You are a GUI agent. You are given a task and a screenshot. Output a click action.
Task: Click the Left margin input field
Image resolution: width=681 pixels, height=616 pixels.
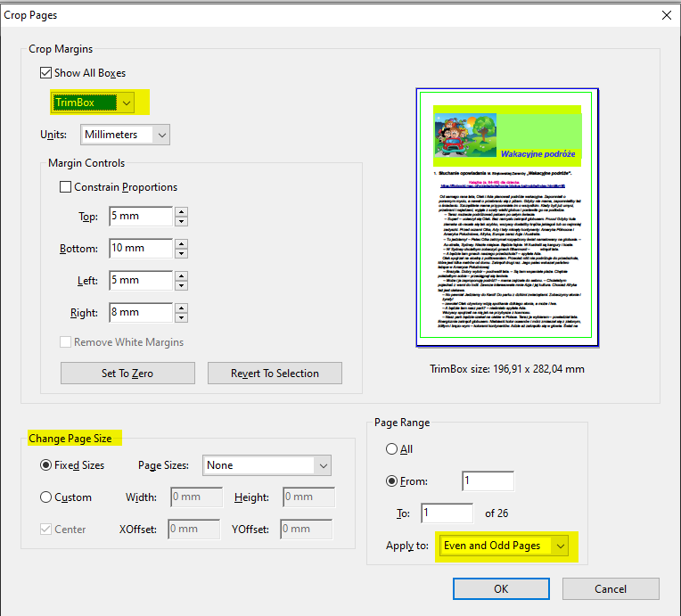coord(141,280)
